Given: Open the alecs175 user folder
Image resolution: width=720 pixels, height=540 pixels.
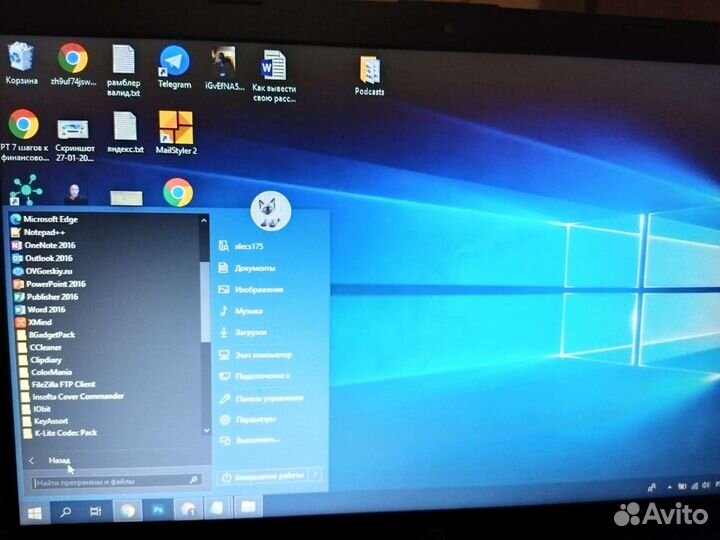Looking at the screenshot, I should [242, 246].
